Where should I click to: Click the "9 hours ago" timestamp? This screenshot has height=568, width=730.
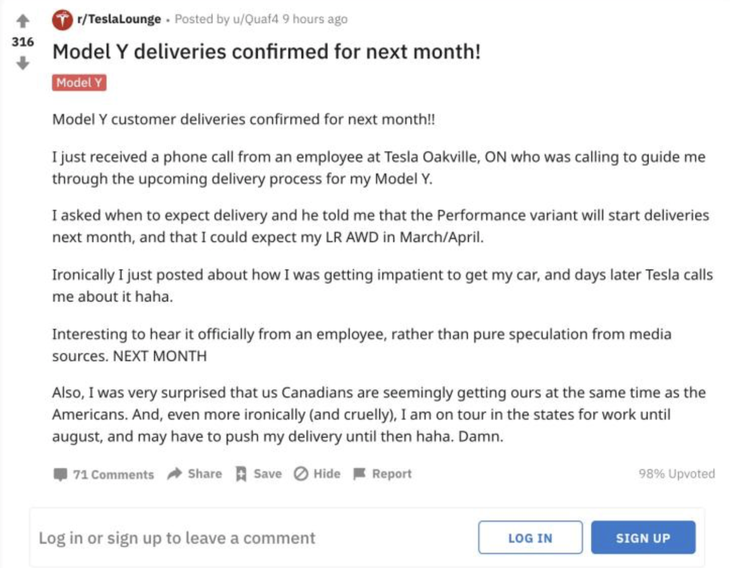[x=314, y=19]
